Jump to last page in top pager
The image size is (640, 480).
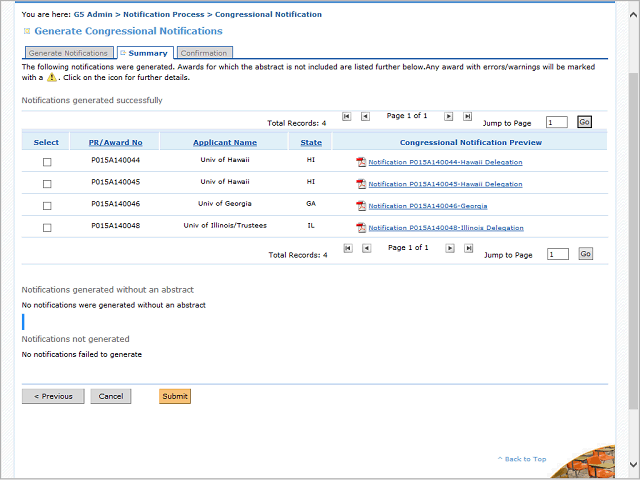click(467, 117)
